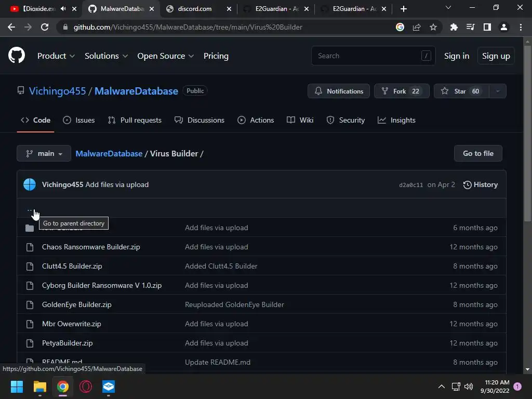Click Notifications button
This screenshot has width=532, height=399.
click(x=339, y=91)
